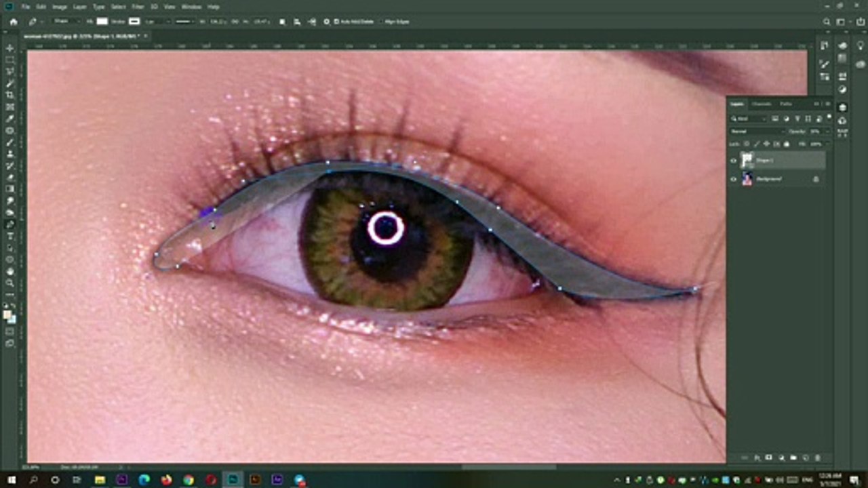Filter layers by type layers icon
Viewport: 868px width, 488px height.
797,119
